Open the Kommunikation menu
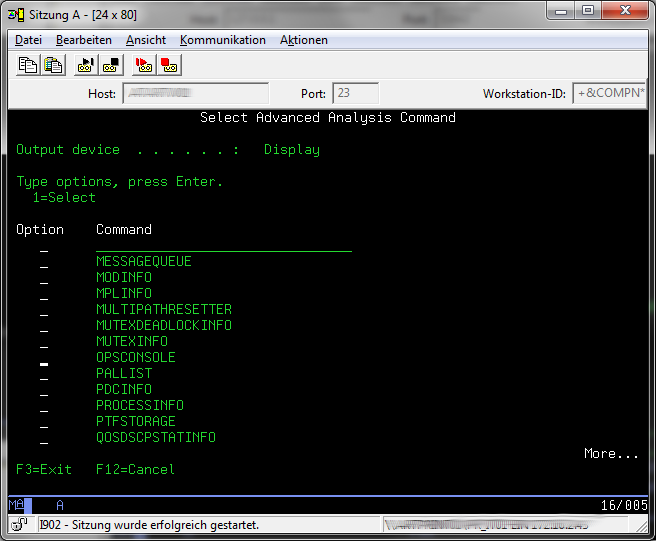The image size is (656, 541). (x=223, y=40)
